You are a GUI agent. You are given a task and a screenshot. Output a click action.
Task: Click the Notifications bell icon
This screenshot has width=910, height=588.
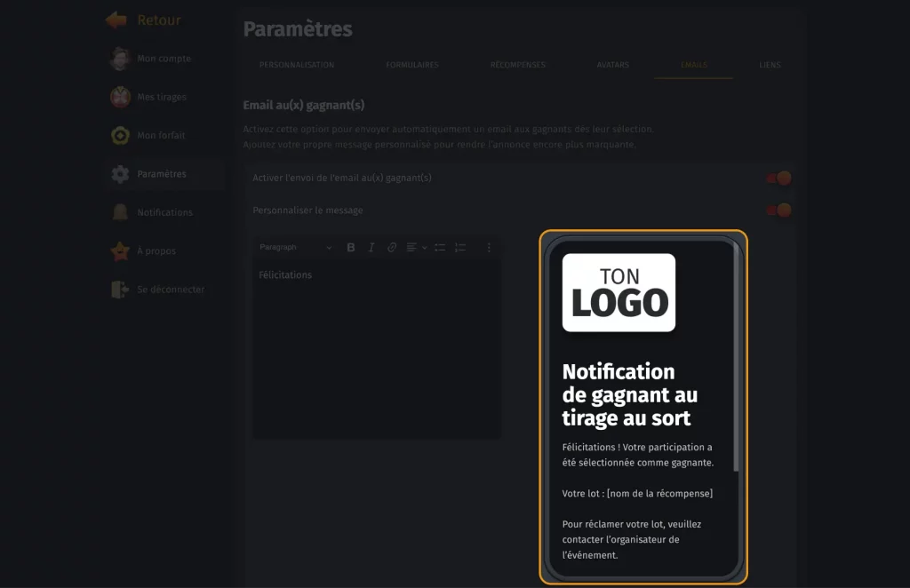point(120,212)
